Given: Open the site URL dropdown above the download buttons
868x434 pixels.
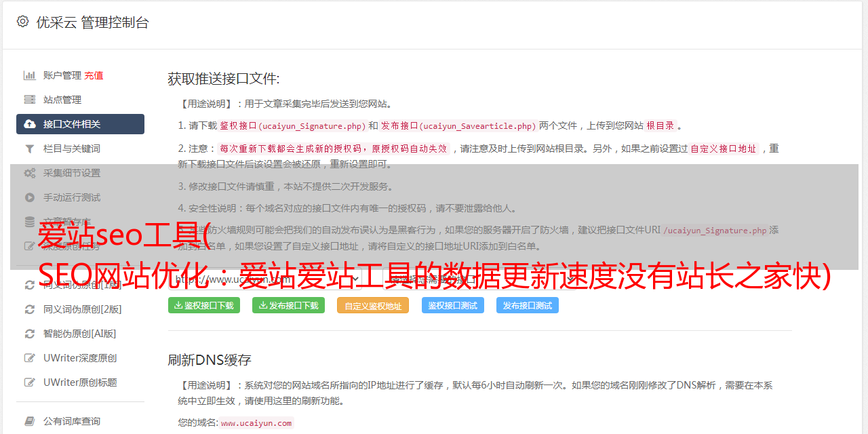Looking at the screenshot, I should [x=265, y=279].
